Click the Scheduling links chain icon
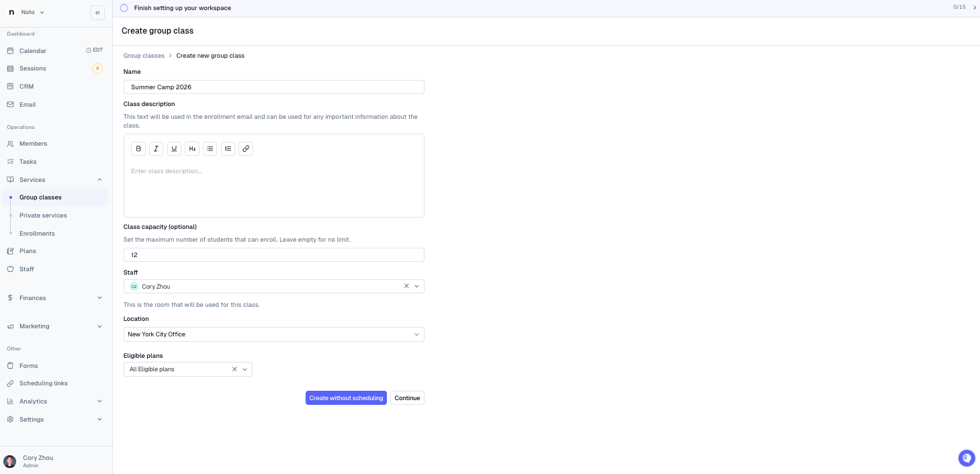The image size is (980, 474). pos(10,383)
